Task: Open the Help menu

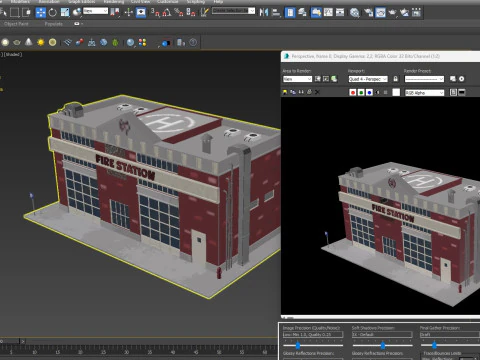Action: [x=218, y=1]
